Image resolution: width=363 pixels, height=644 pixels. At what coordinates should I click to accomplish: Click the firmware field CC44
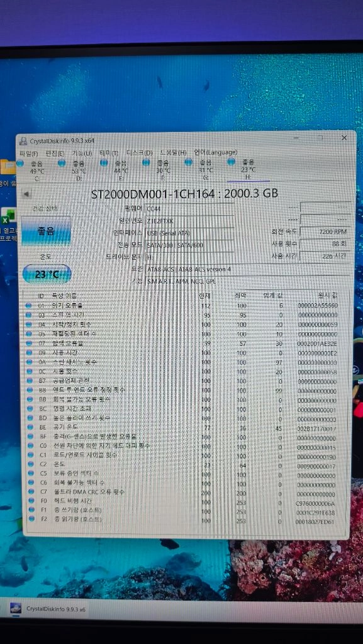(x=190, y=209)
